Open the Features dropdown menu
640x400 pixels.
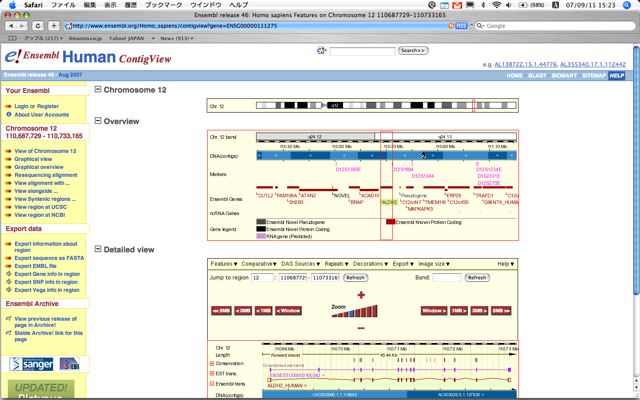[x=222, y=264]
